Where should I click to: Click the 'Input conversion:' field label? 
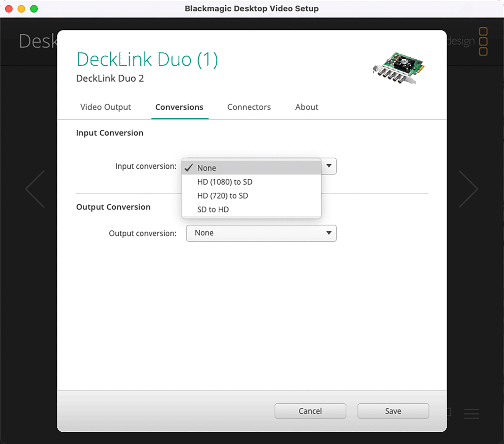click(146, 166)
